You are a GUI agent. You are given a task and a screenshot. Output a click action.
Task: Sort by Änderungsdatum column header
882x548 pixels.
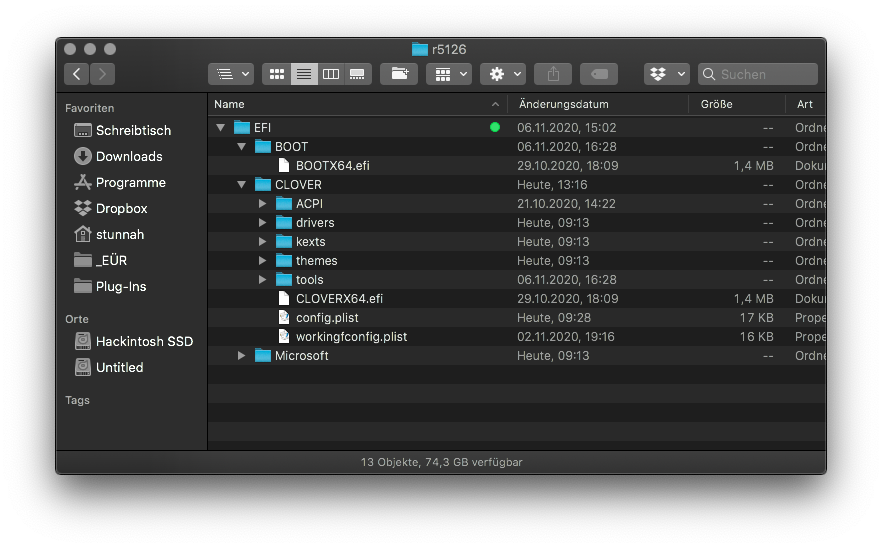click(x=598, y=104)
